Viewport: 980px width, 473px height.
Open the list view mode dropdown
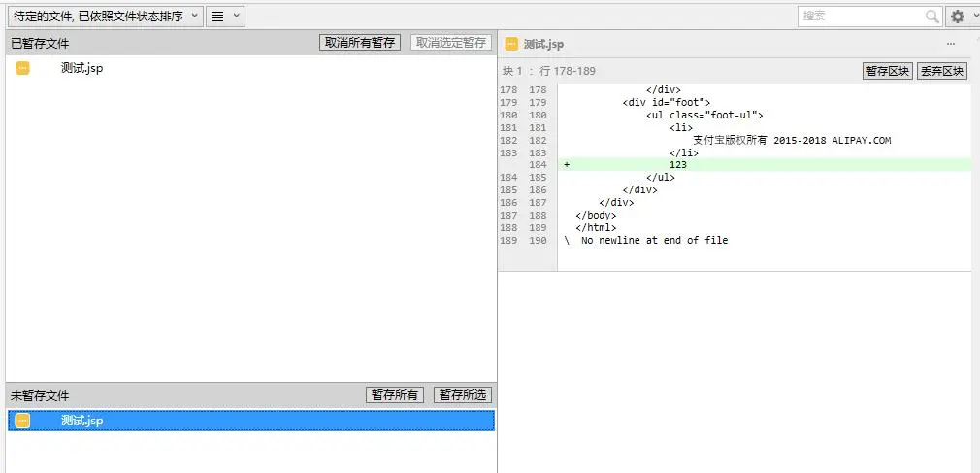coord(226,17)
